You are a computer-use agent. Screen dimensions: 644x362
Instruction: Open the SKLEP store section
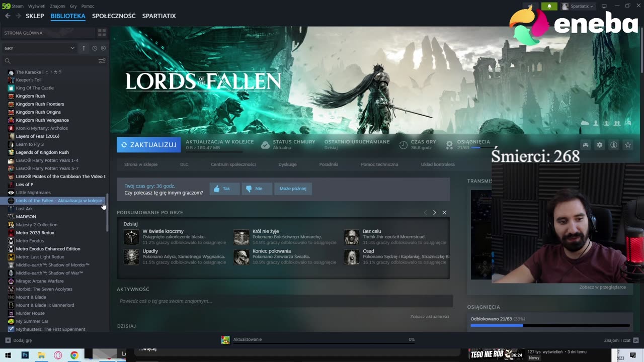point(35,16)
